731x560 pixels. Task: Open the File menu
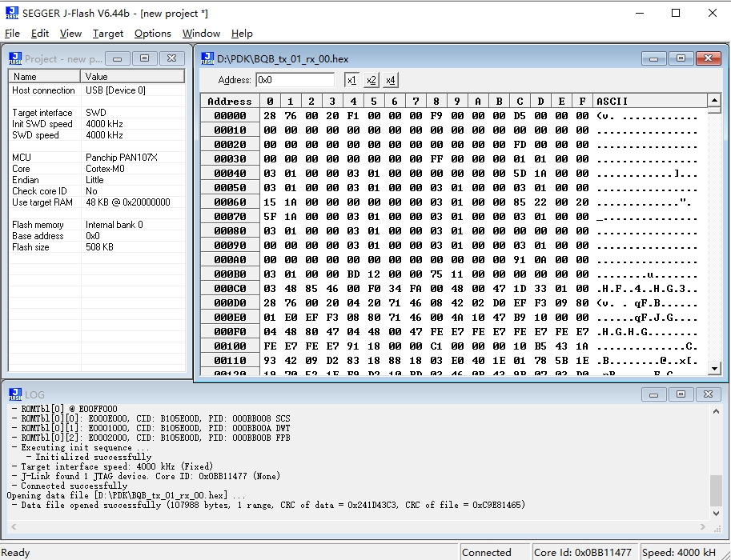pos(12,34)
